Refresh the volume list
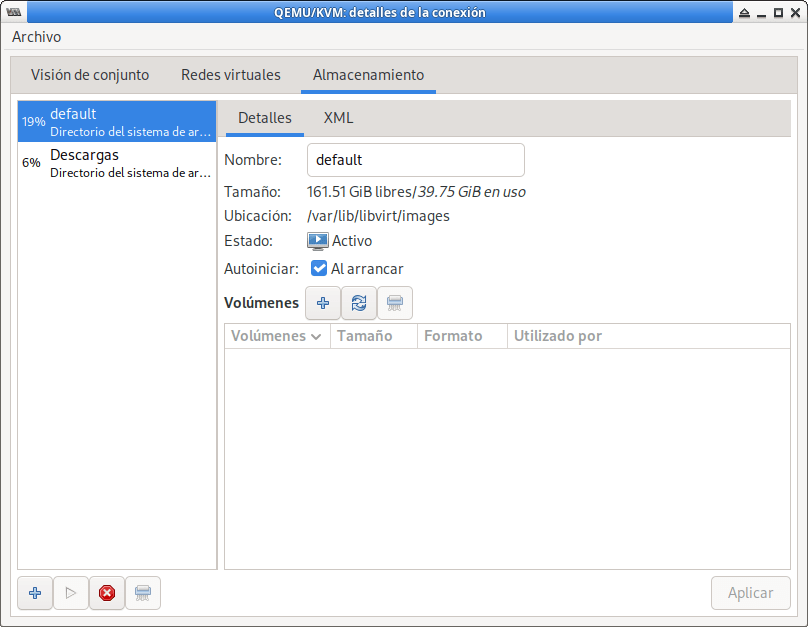808x627 pixels. point(359,303)
